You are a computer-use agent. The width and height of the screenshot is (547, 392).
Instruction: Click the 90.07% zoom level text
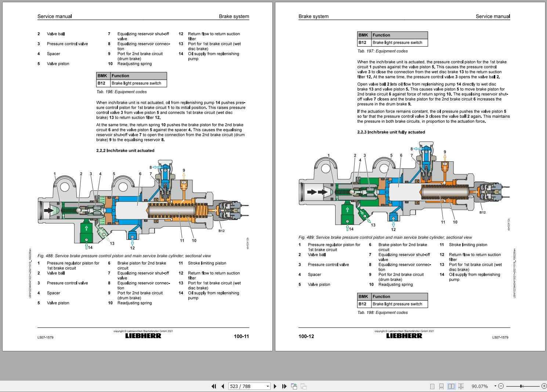click(479, 386)
